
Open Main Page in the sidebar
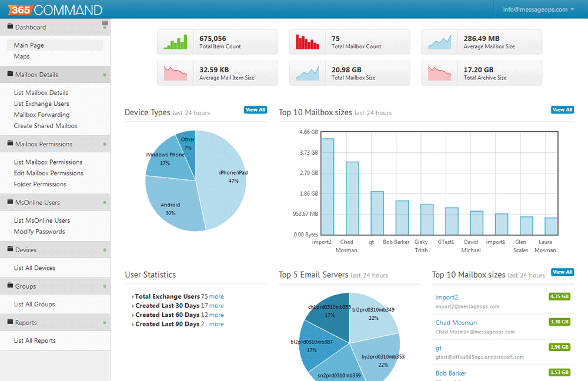click(29, 45)
